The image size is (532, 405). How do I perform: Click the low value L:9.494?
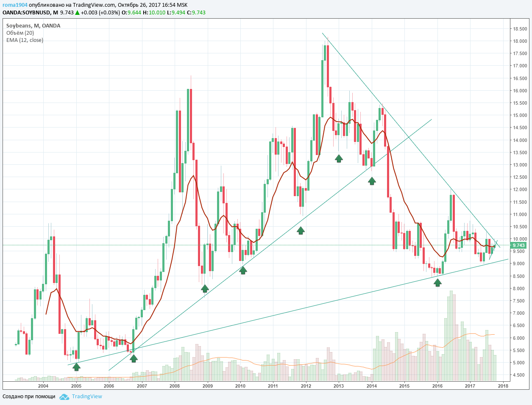coord(176,13)
